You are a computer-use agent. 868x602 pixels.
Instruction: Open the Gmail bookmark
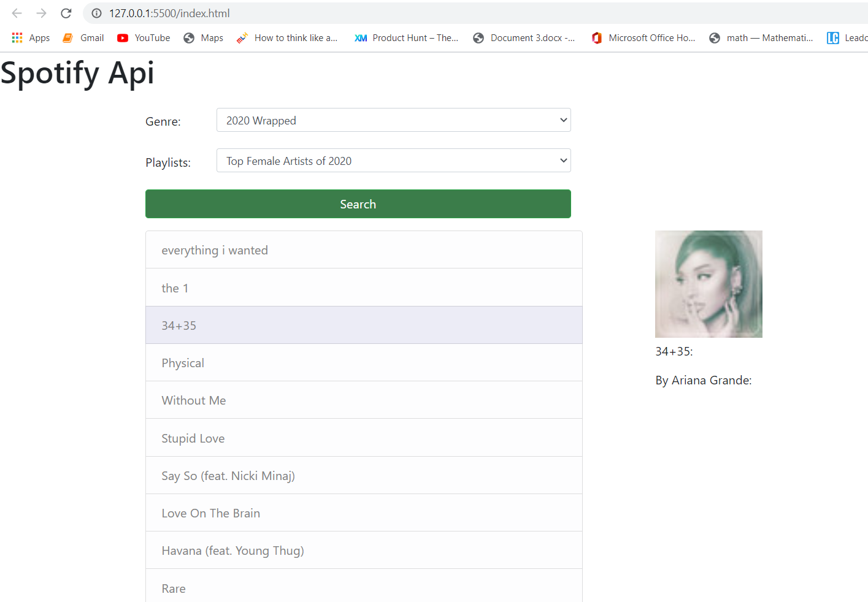coord(83,38)
